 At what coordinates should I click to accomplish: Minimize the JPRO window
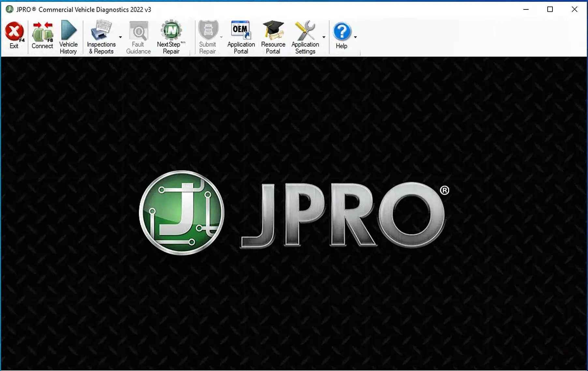pos(526,9)
